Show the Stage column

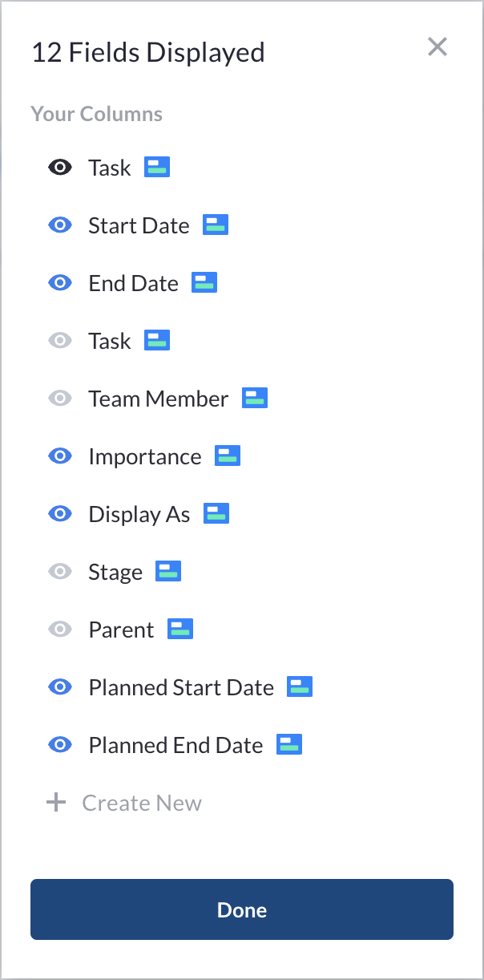[60, 572]
